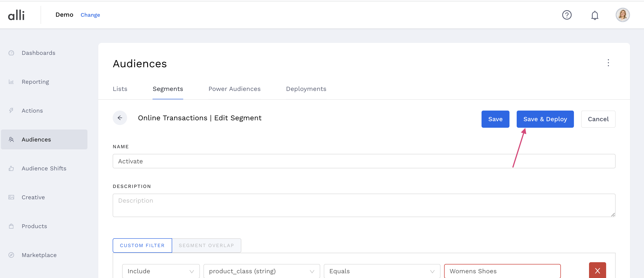
Task: Click the Save & Deploy button
Action: pyautogui.click(x=545, y=119)
